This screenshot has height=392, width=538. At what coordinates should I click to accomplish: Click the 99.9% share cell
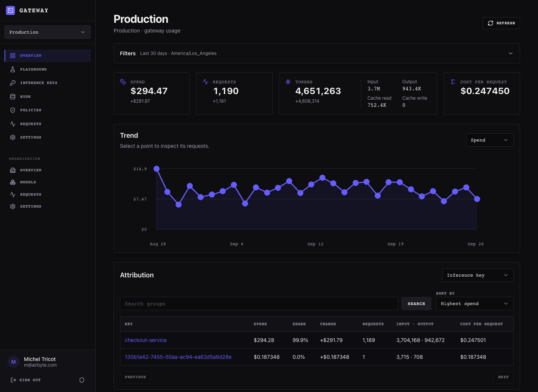click(300, 340)
